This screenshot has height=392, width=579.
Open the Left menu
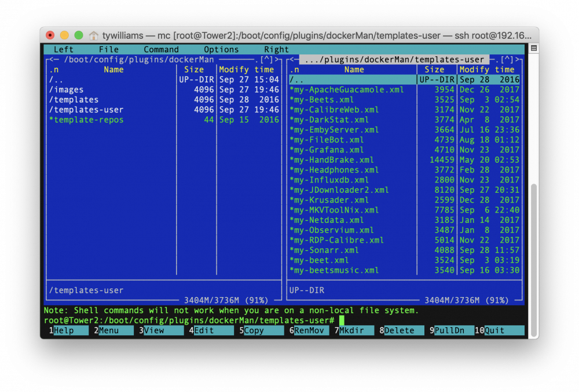[64, 49]
